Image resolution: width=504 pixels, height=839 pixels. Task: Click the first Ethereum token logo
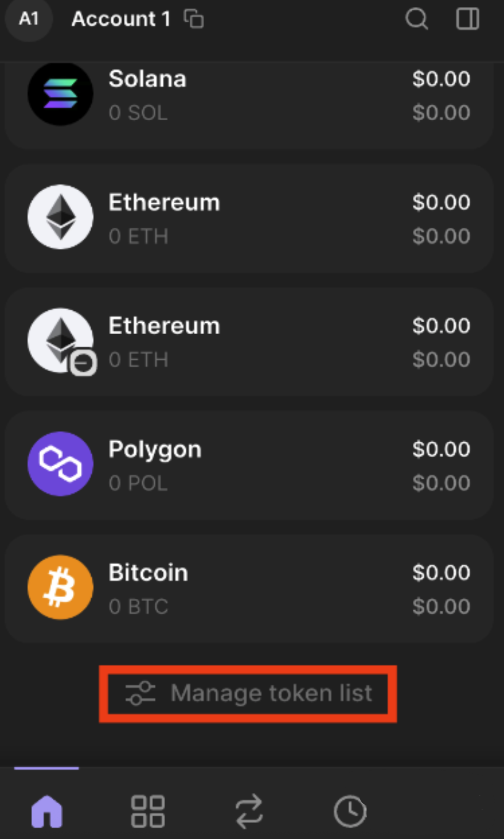point(60,217)
